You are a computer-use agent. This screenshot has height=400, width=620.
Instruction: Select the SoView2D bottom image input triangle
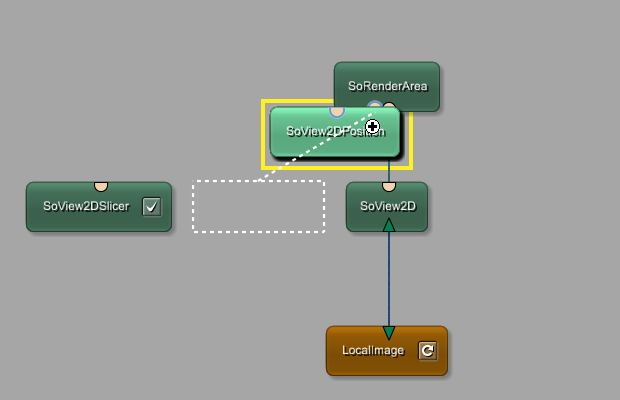[389, 227]
